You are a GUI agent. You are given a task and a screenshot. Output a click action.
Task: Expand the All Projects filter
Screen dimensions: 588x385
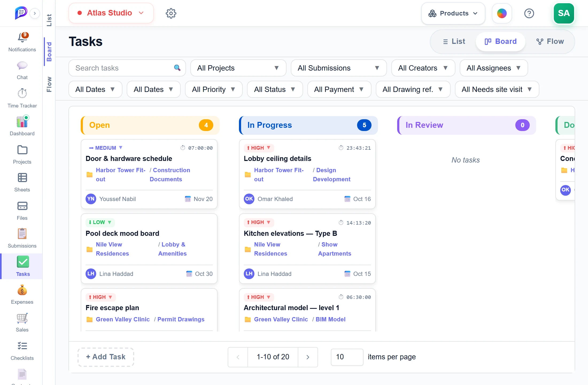point(238,68)
